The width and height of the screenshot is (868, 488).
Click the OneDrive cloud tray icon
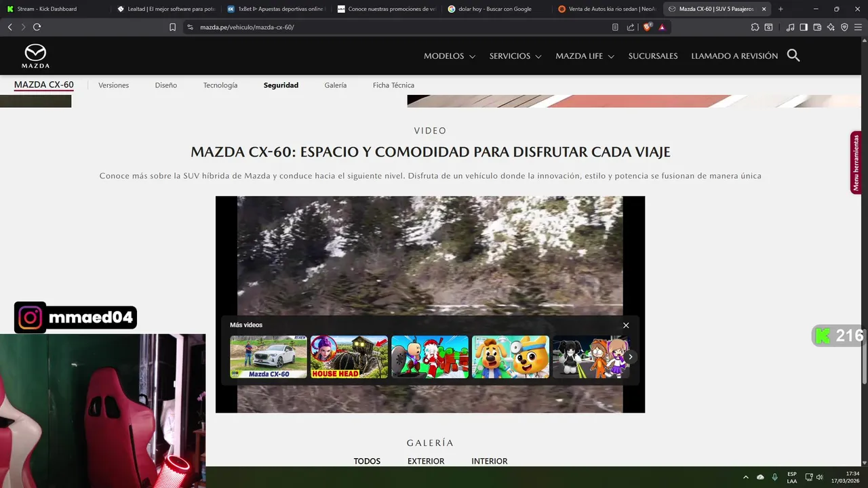760,477
